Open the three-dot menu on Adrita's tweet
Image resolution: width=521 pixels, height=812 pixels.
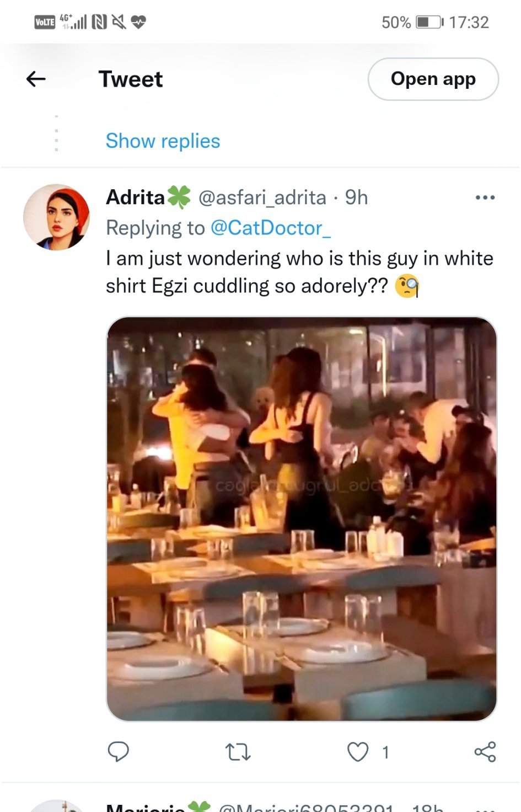click(x=485, y=197)
